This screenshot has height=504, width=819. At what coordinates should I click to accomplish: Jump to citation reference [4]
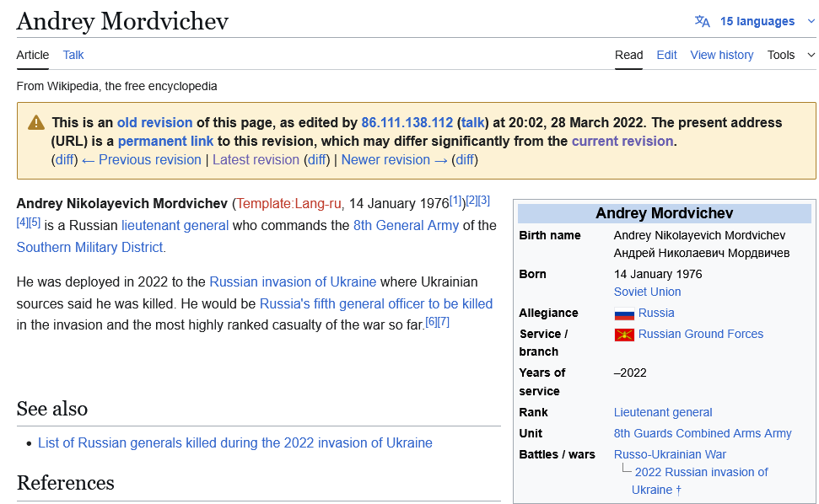click(23, 223)
